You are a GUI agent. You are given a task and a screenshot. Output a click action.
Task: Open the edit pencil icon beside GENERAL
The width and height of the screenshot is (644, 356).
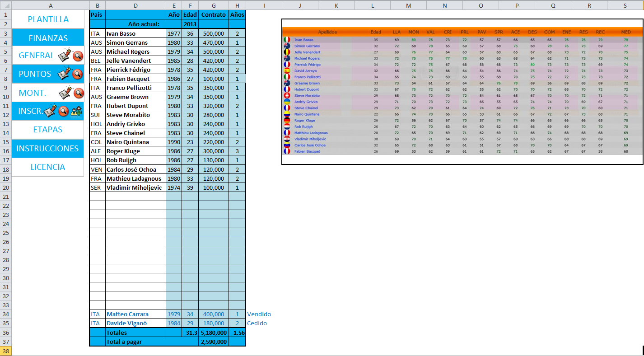pyautogui.click(x=65, y=55)
